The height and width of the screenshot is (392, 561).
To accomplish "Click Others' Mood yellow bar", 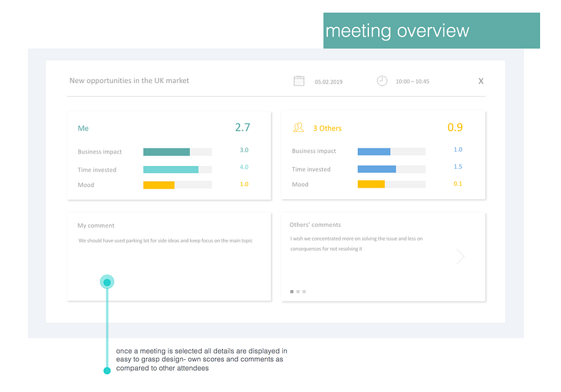I will click(x=371, y=184).
